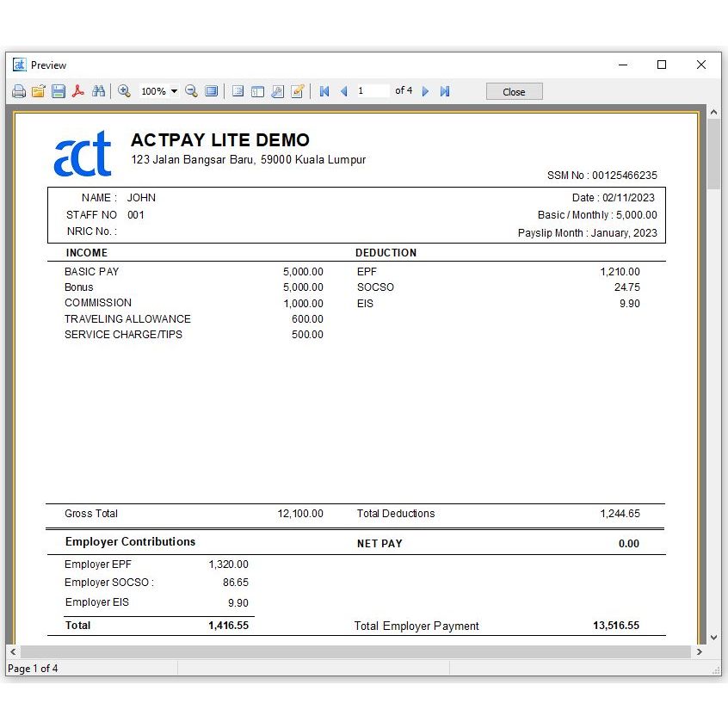
Task: Open Find with the binoculars icon
Action: click(x=98, y=91)
